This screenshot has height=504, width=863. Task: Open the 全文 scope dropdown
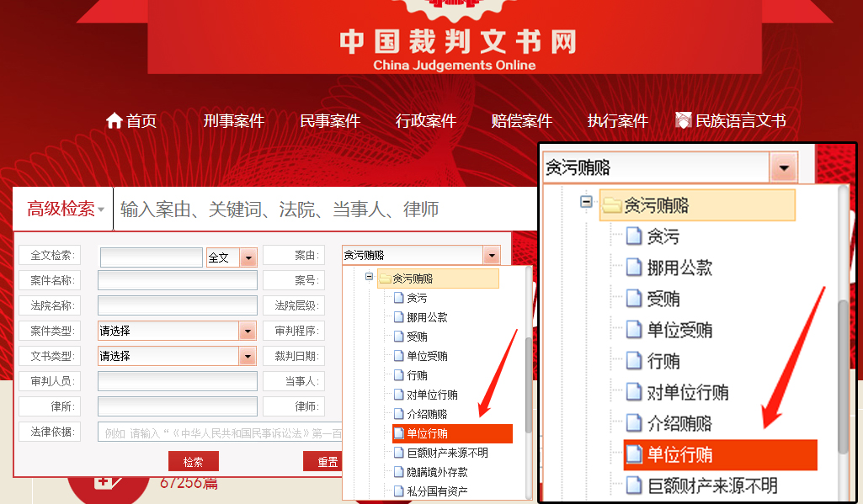tap(248, 257)
